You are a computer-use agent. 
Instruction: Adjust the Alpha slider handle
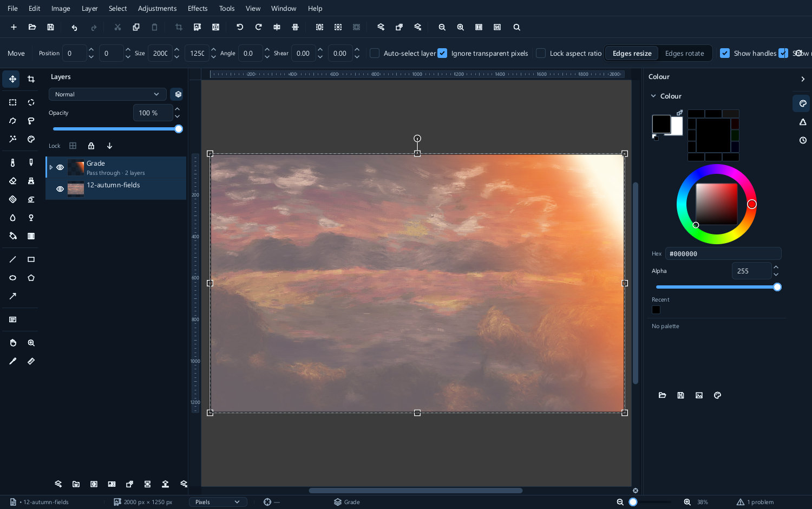click(777, 287)
